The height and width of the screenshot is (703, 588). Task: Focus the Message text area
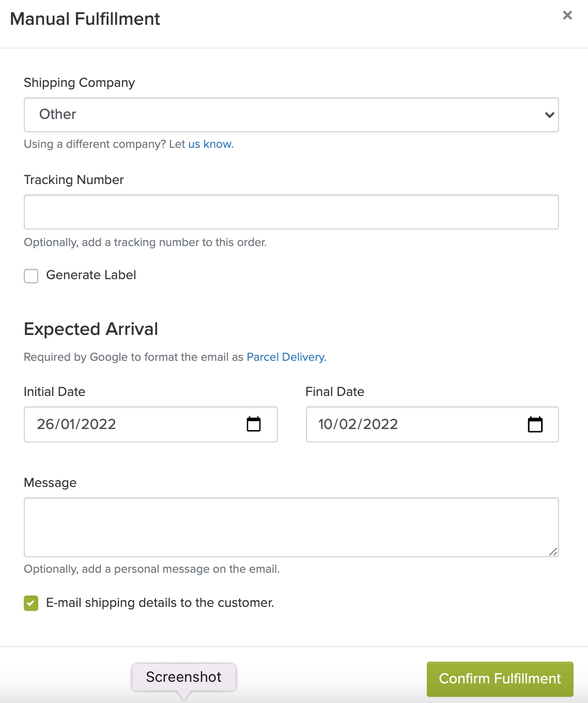tap(291, 527)
